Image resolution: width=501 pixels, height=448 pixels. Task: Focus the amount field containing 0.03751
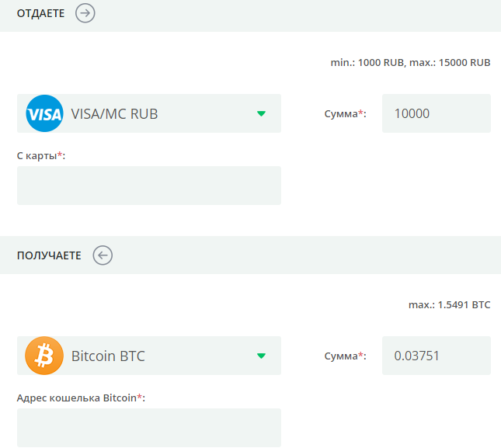(x=436, y=356)
